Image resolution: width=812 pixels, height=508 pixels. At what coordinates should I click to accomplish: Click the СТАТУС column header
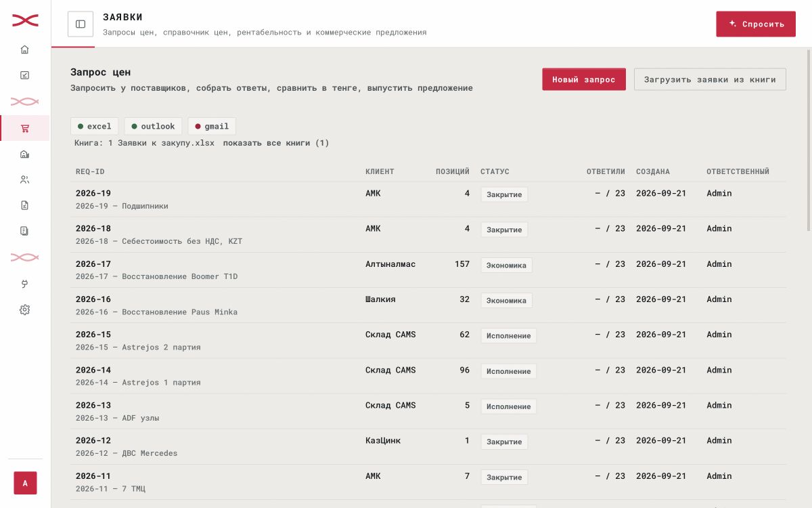(495, 171)
